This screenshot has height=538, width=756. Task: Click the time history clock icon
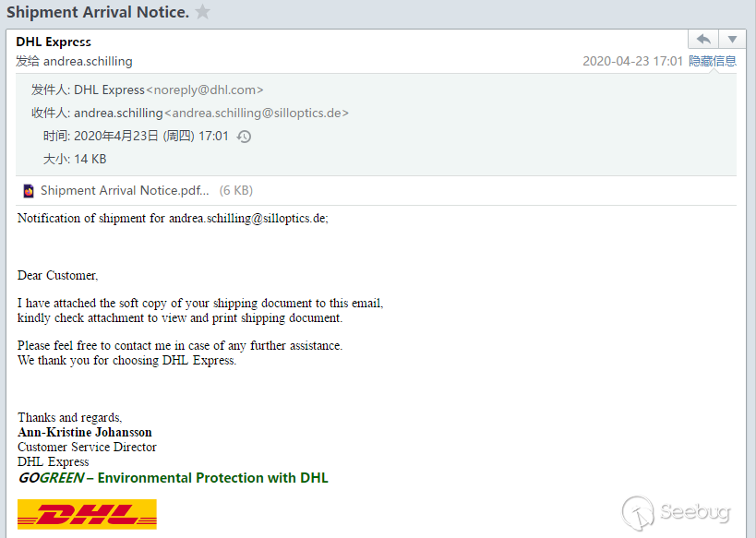pos(244,137)
